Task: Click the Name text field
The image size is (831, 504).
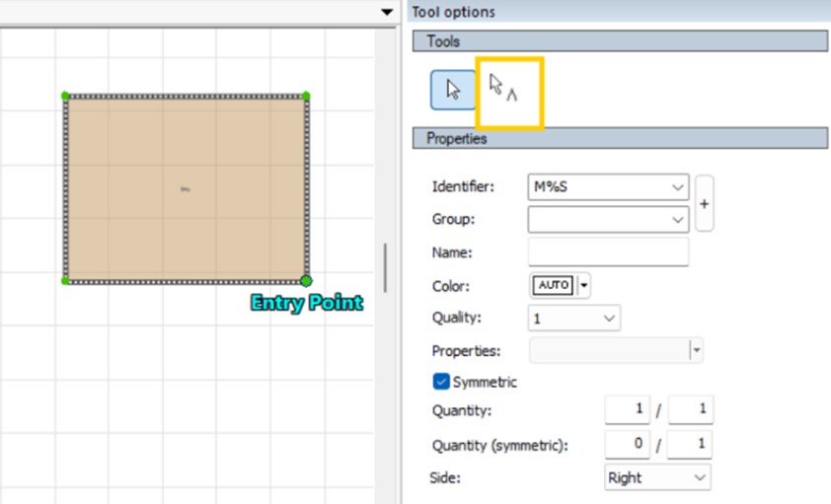Action: pos(608,252)
